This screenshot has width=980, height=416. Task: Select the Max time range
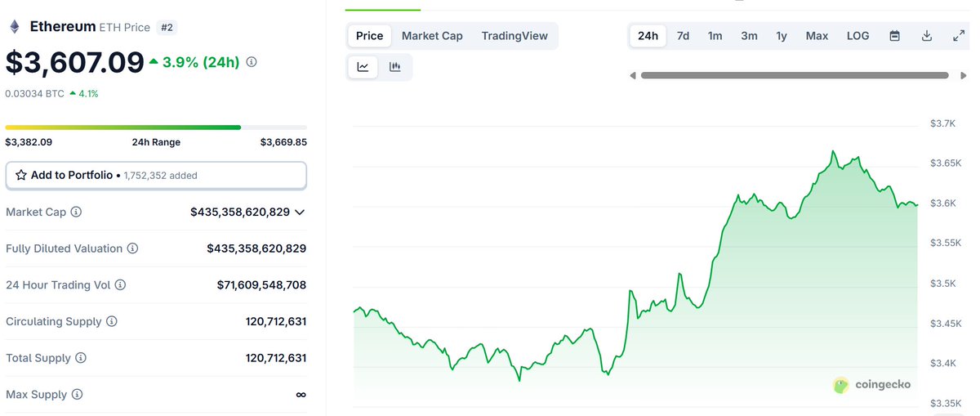coord(817,36)
